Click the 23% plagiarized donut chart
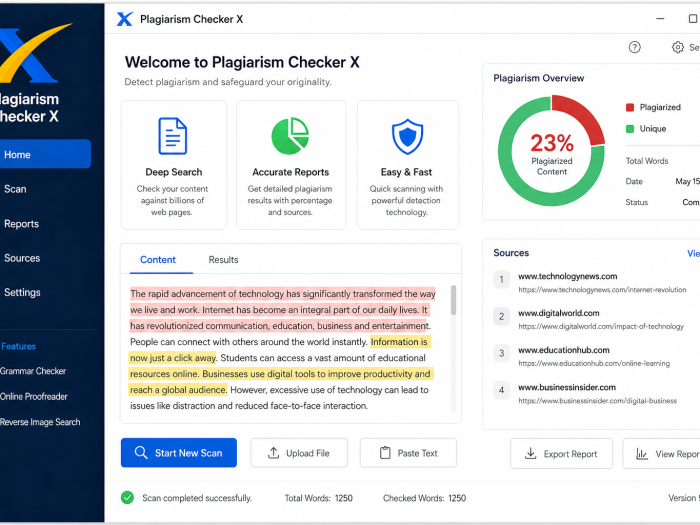The width and height of the screenshot is (700, 525). [x=551, y=150]
